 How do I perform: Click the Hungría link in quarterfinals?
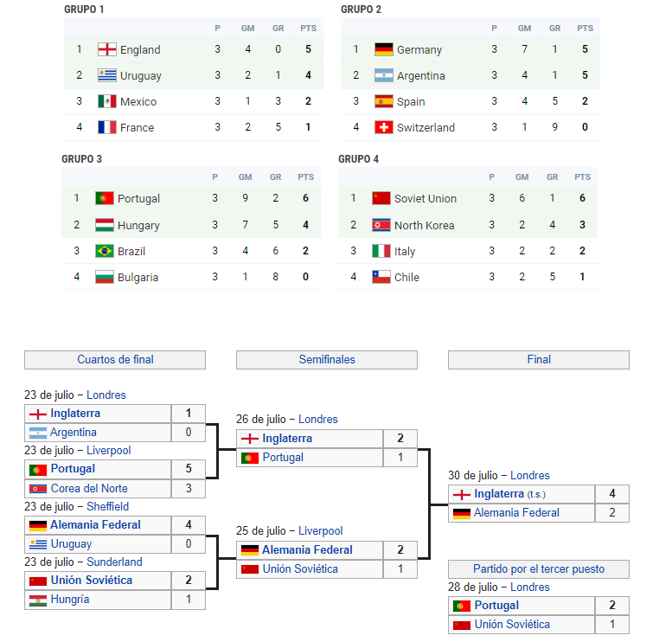(x=70, y=599)
